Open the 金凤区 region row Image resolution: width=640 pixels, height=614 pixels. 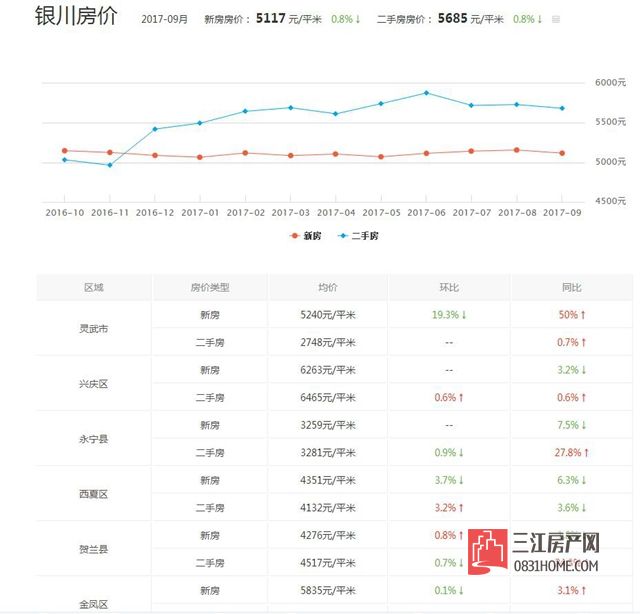93,604
